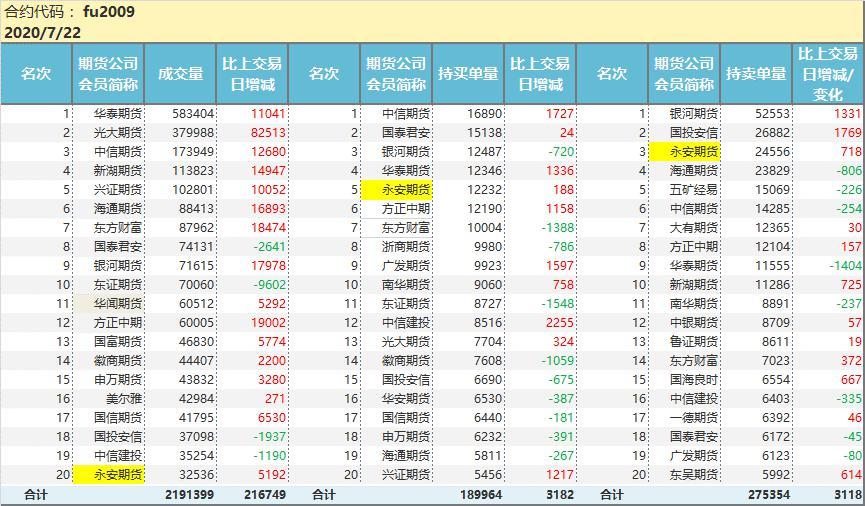The width and height of the screenshot is (865, 506).
Task: Select the change value 19002
Action: (269, 322)
